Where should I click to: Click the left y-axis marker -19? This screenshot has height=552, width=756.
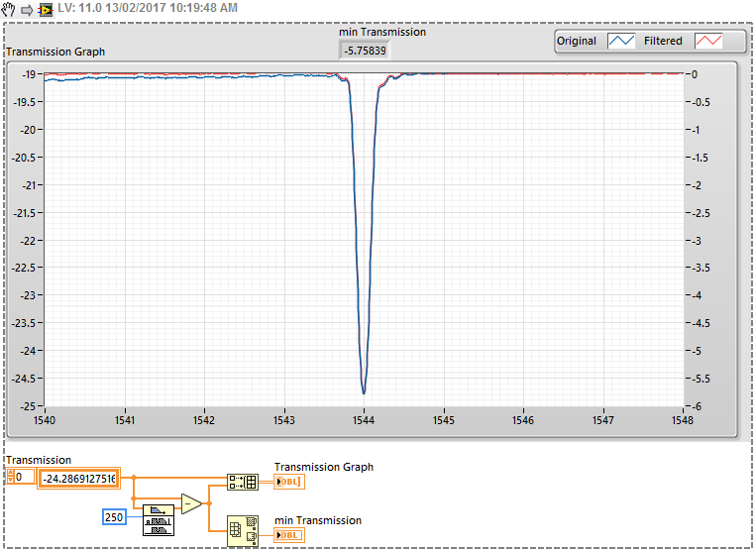pos(29,74)
